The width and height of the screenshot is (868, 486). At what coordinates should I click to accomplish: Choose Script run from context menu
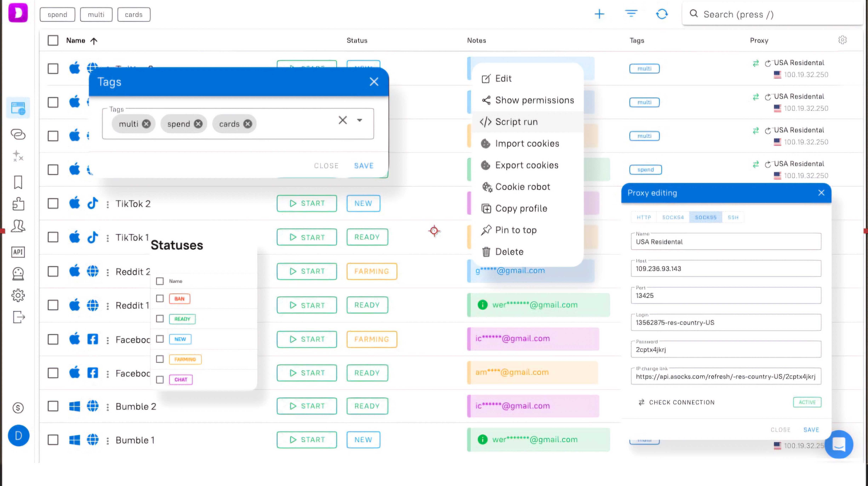(x=516, y=121)
